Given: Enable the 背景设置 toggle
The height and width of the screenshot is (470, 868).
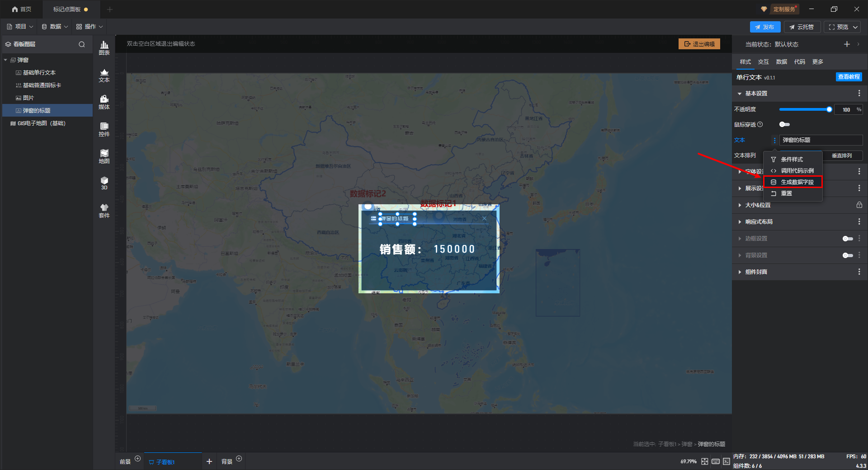Looking at the screenshot, I should pyautogui.click(x=847, y=255).
